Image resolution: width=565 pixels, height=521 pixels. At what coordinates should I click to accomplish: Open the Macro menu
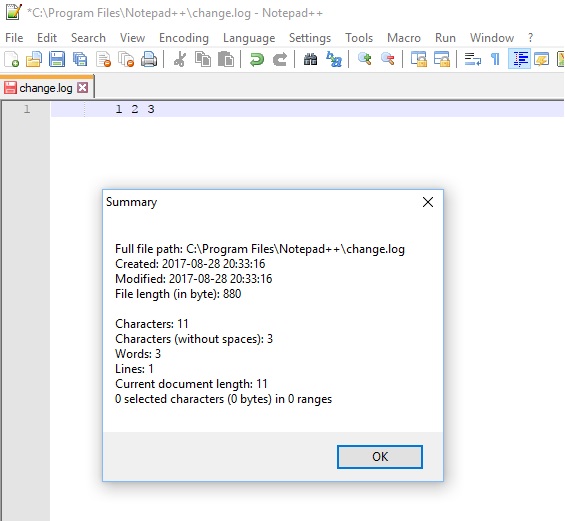[404, 38]
